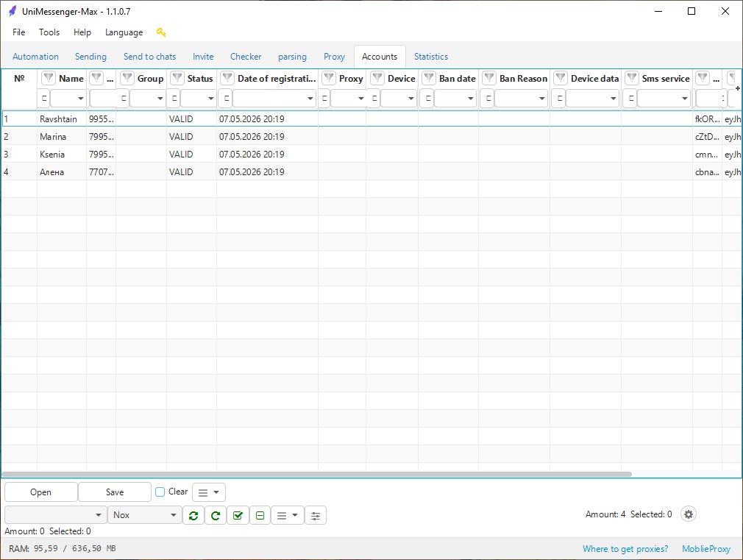Select the Marina account row

(371, 137)
